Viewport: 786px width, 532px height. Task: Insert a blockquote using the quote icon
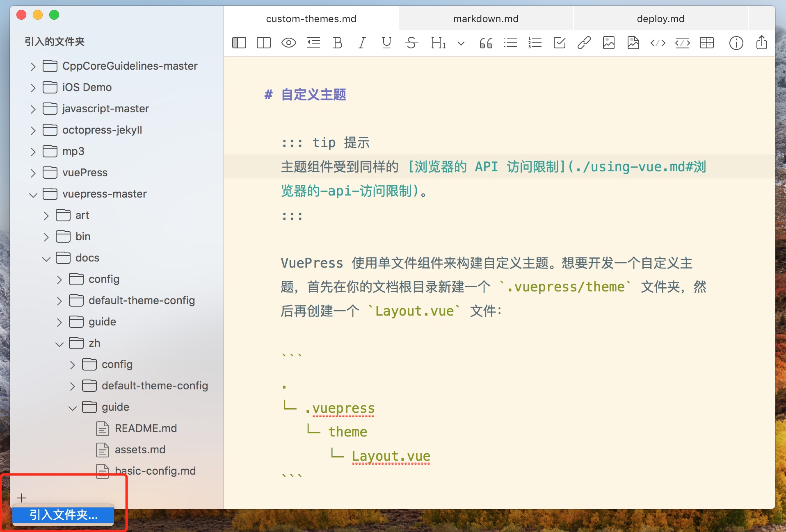(x=486, y=43)
